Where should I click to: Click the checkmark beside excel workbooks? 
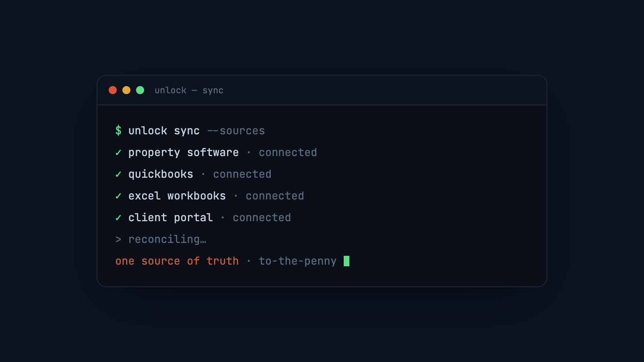(x=118, y=196)
